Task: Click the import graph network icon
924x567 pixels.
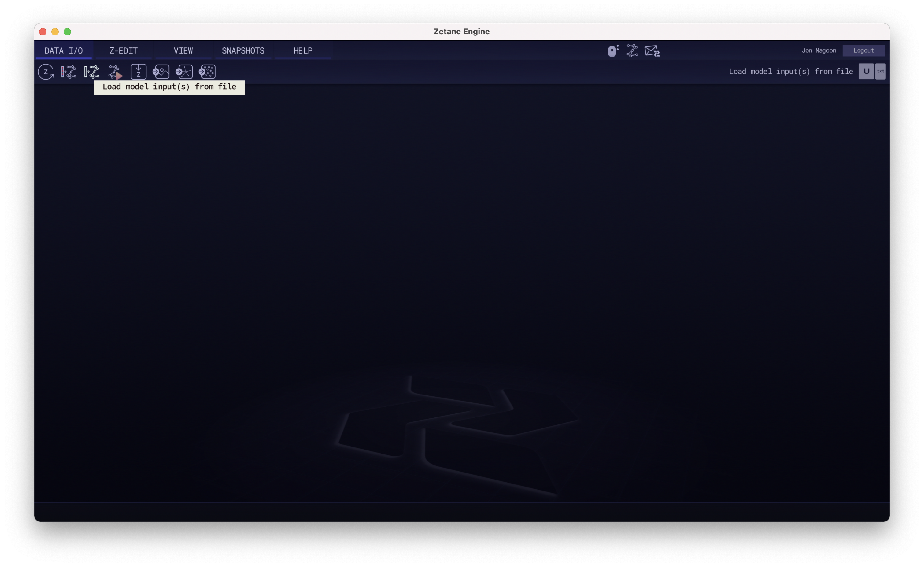Action: pos(184,72)
